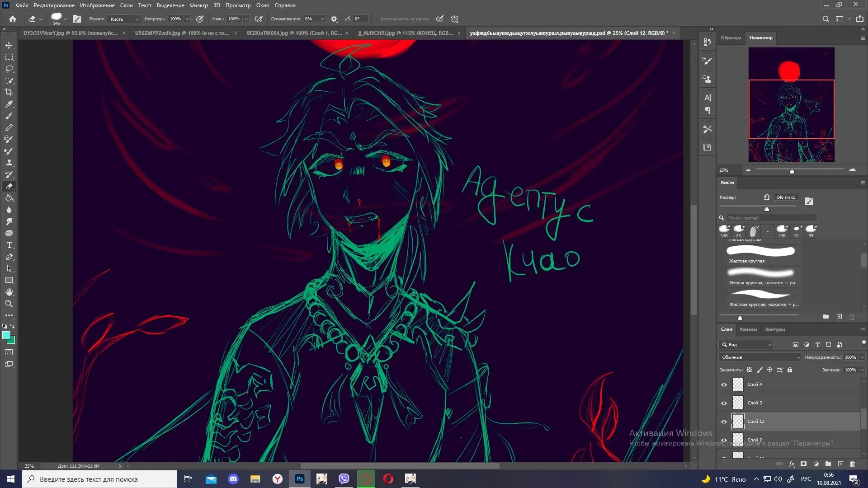Switch to DY3O3VVesrY.jpg document tab
The image size is (868, 488).
tap(70, 33)
